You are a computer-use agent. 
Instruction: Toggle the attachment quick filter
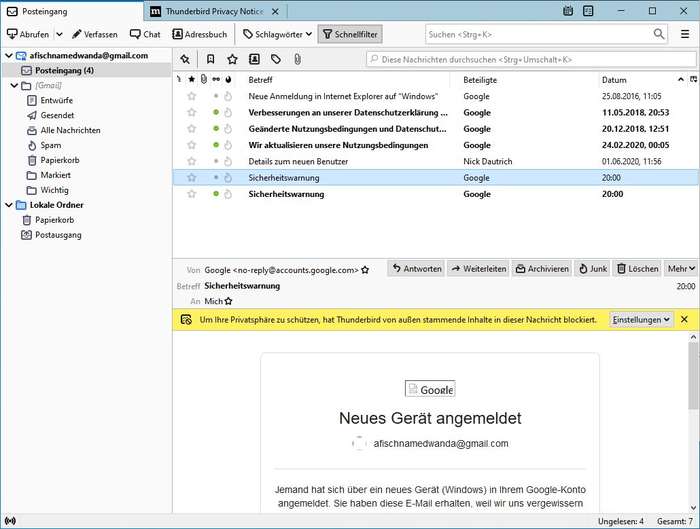pyautogui.click(x=297, y=59)
